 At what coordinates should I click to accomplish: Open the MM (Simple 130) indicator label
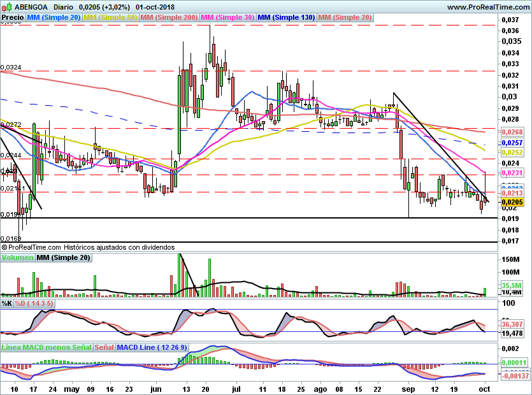286,18
